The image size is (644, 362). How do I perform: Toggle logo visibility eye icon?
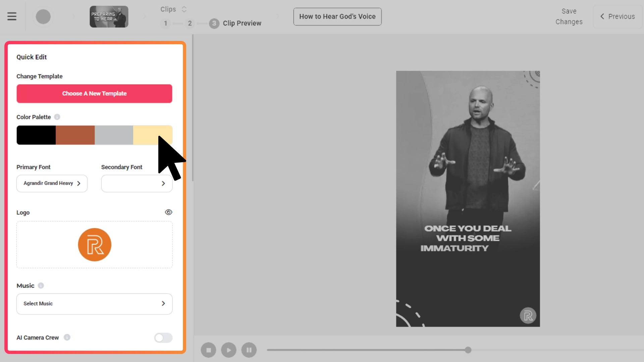[x=169, y=212]
